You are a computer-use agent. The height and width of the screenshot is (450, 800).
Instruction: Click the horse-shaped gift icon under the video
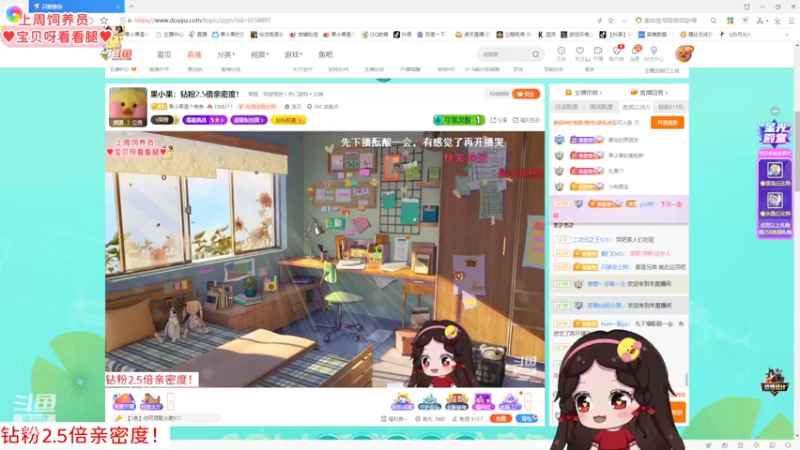[x=151, y=402]
